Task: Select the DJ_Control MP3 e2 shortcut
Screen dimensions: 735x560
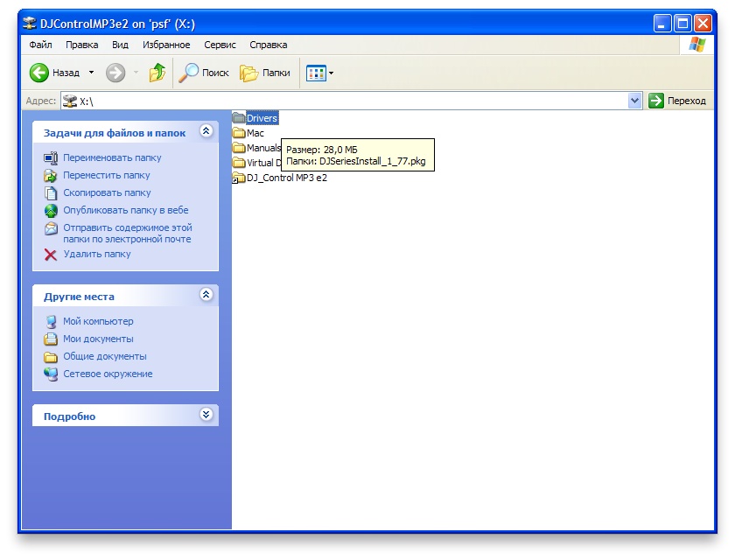Action: tap(280, 178)
